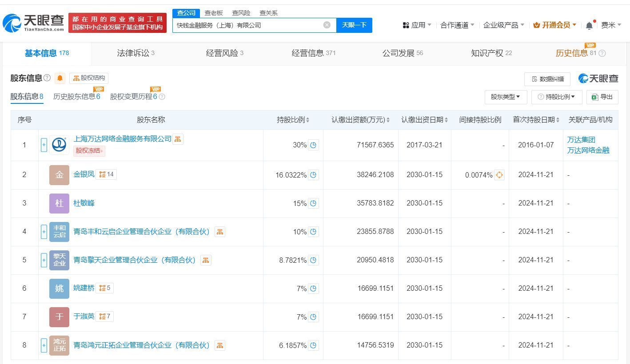Open the 股东类型 dropdown filter
The image size is (630, 364).
click(505, 97)
